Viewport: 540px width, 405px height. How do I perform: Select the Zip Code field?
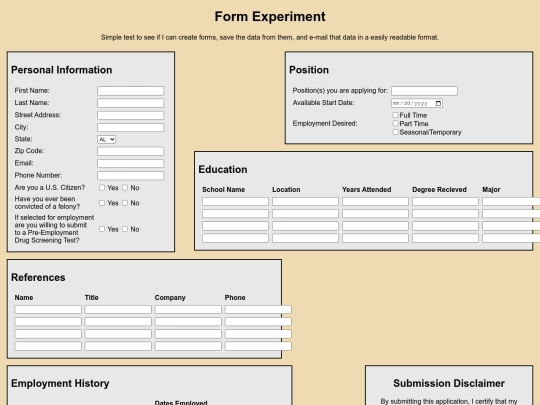(131, 151)
